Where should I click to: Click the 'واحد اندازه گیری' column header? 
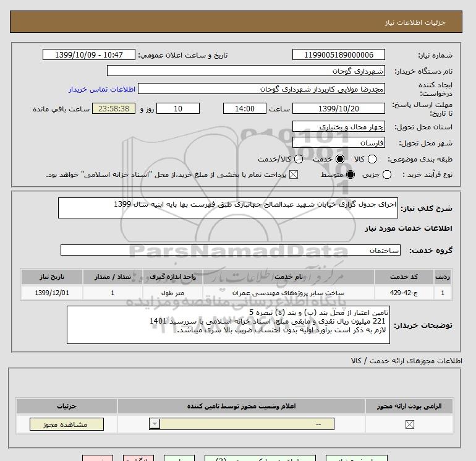(x=172, y=277)
